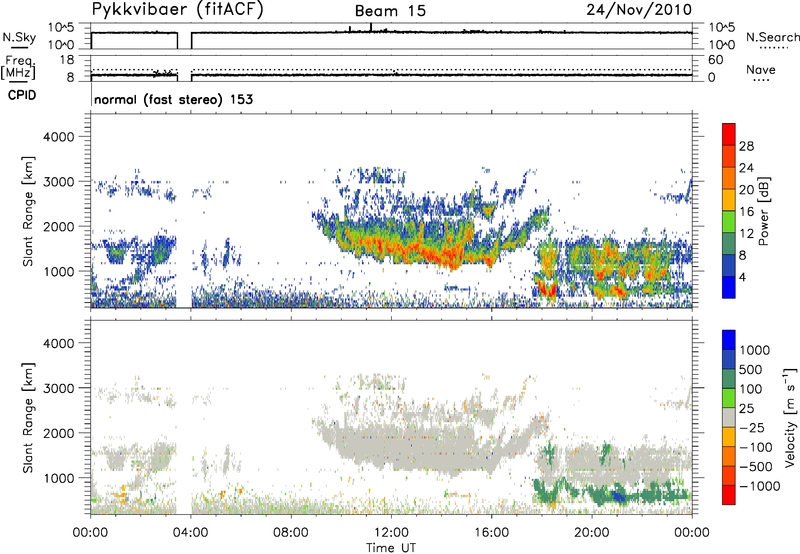Click the "2000" tick of the velocity panel
This screenshot has height=554, width=800.
pyautogui.click(x=58, y=433)
